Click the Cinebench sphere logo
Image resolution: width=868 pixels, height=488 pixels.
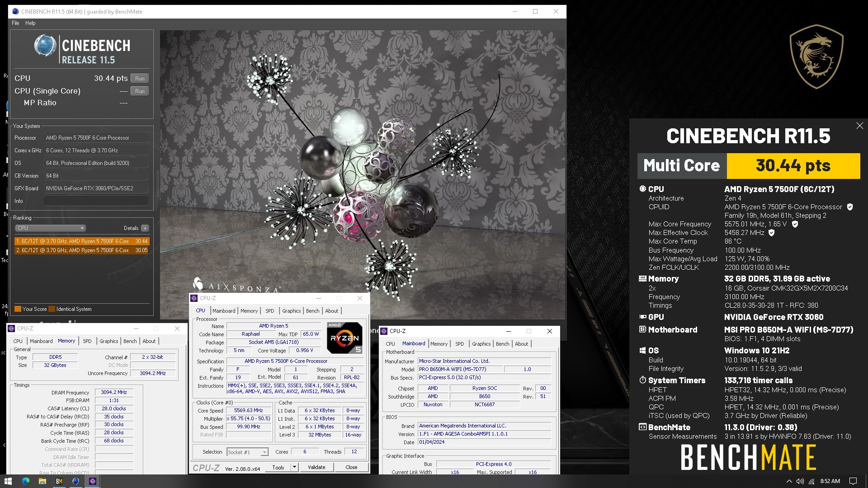[45, 46]
